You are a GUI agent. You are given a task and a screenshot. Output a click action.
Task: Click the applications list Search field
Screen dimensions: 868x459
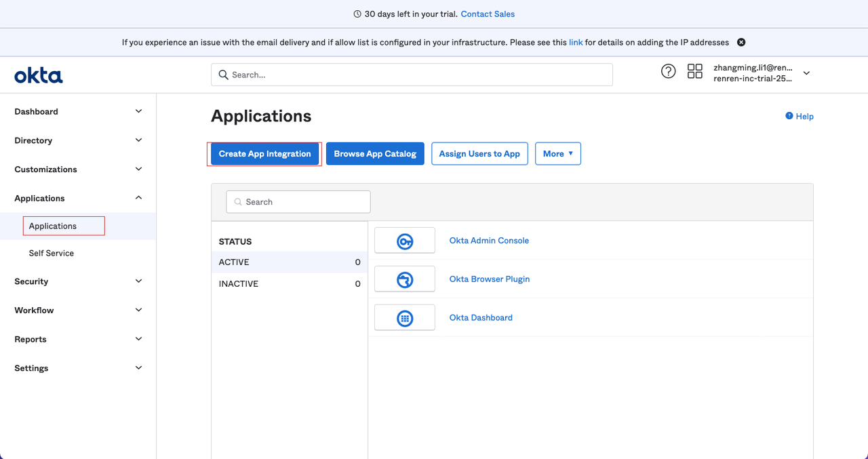pos(298,202)
